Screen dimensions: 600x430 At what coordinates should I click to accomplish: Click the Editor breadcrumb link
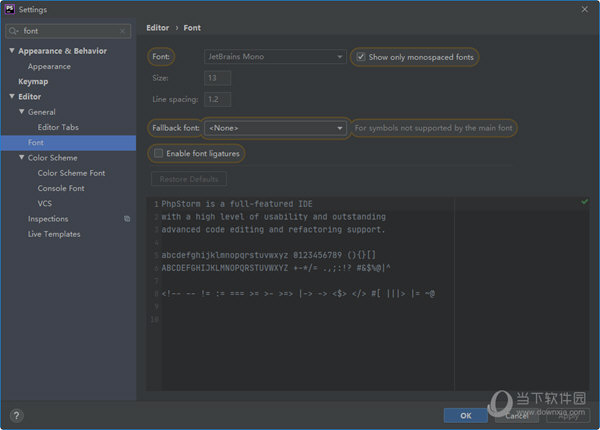pos(157,28)
